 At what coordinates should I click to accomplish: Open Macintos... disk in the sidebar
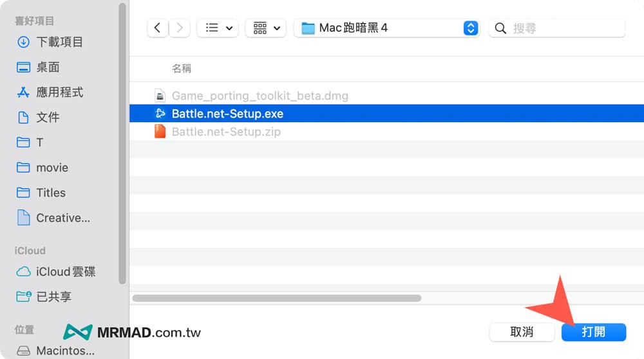pos(65,351)
